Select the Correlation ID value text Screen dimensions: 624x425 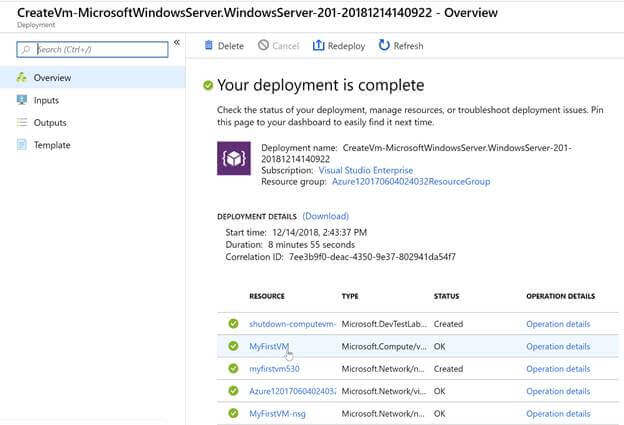(372, 257)
